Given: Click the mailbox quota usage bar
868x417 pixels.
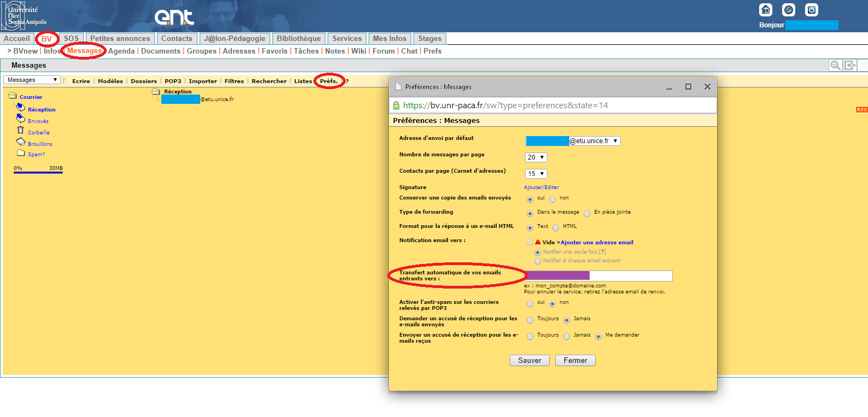Looking at the screenshot, I should 38,172.
